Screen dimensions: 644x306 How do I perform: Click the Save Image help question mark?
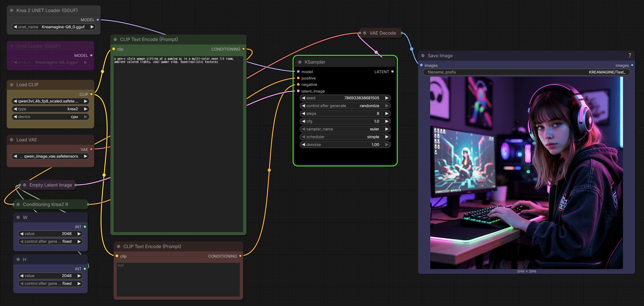point(629,55)
